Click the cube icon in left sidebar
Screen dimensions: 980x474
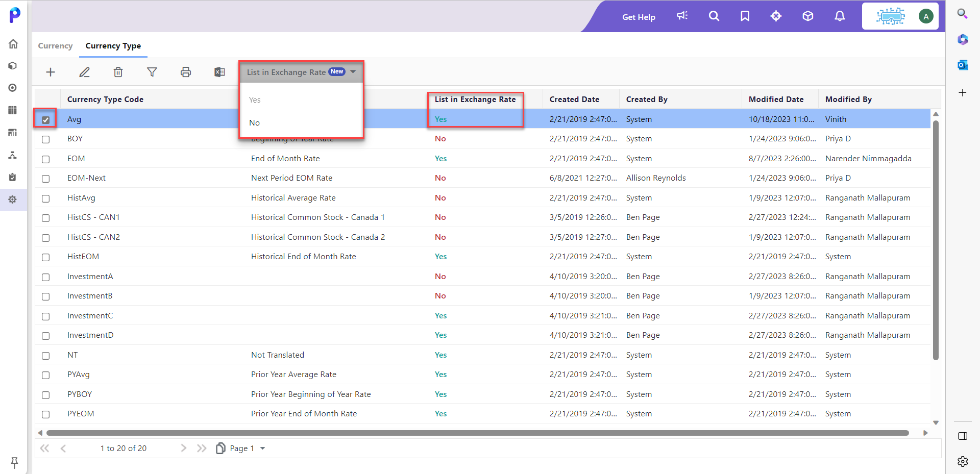(13, 66)
